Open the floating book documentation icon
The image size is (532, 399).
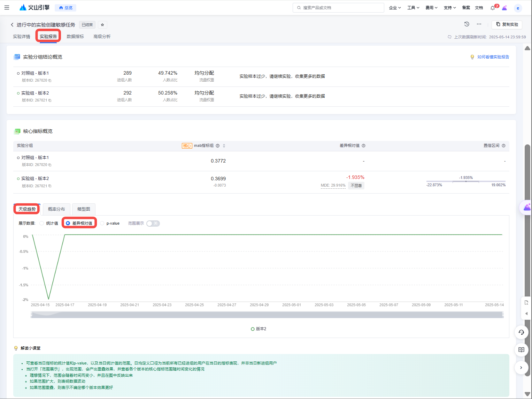tap(522, 350)
